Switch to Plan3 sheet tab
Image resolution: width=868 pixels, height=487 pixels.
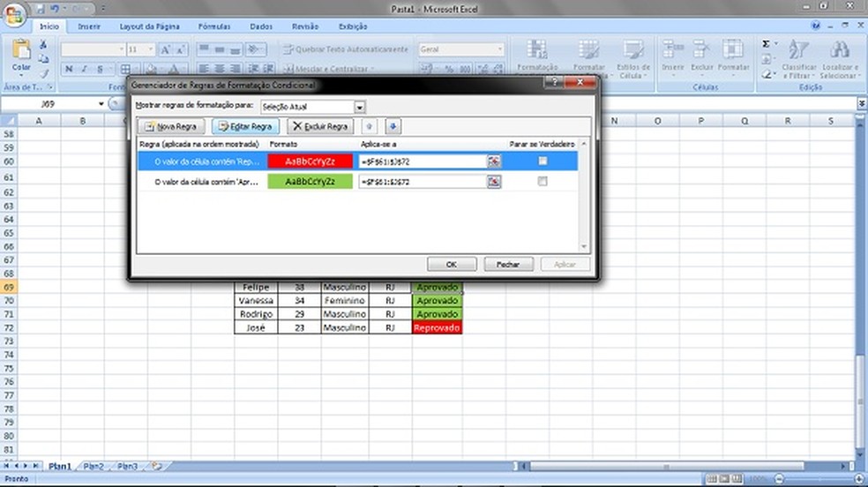(127, 467)
